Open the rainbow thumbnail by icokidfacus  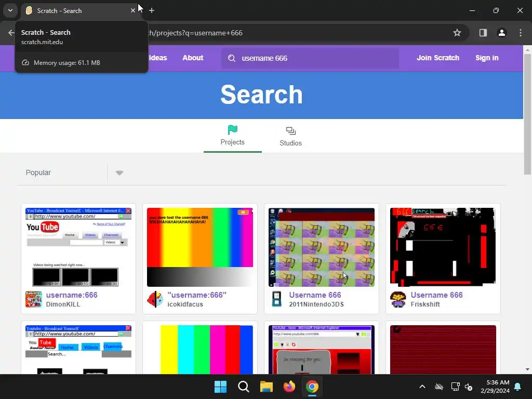click(x=200, y=247)
